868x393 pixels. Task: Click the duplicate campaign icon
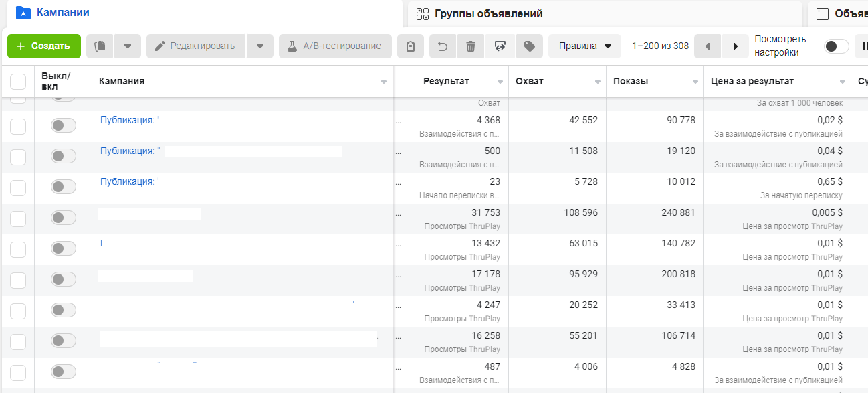(100, 46)
